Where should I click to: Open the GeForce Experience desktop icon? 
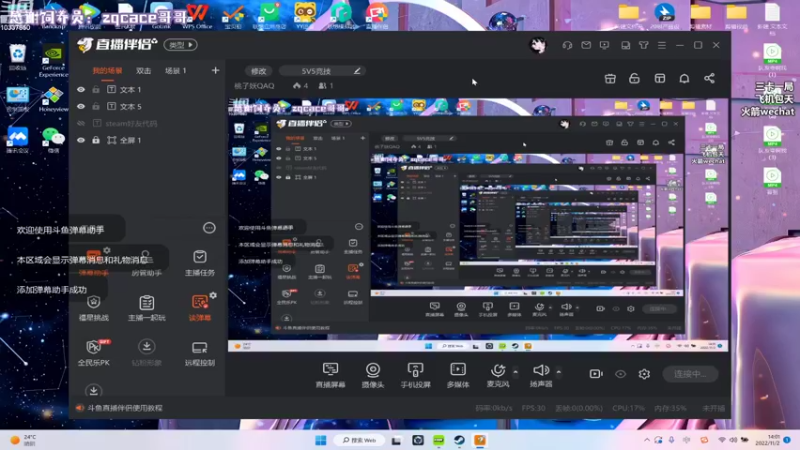point(53,61)
